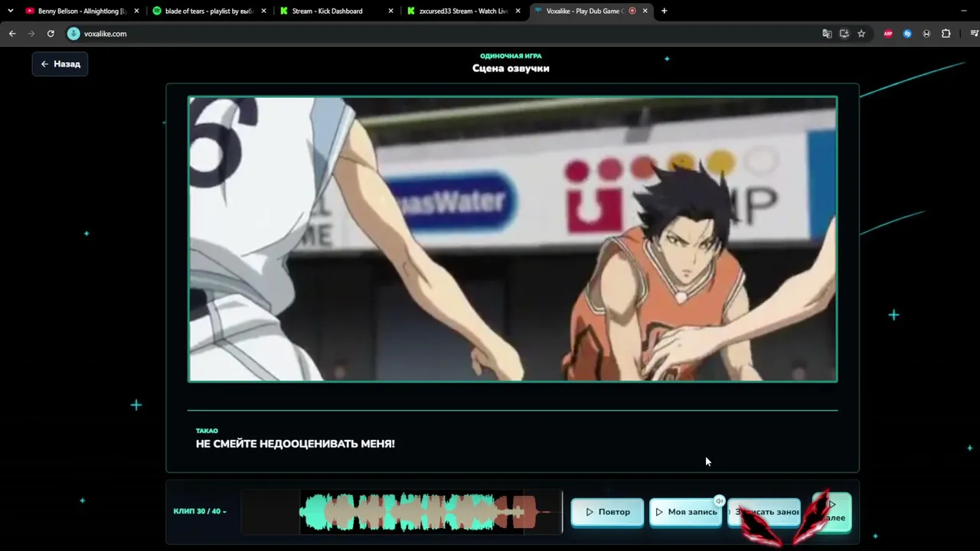Viewport: 980px width, 551px height.
Task: Click the speaker icon above Моя запись
Action: coord(719,501)
